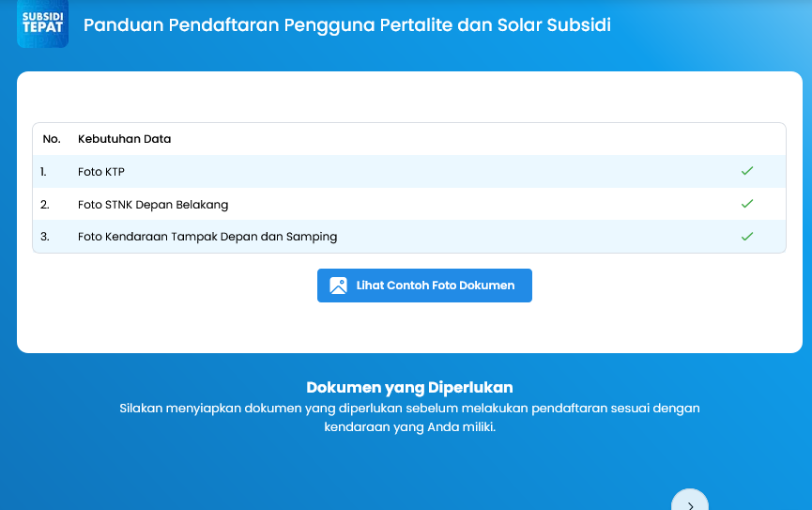Screen dimensions: 812x510
Task: Click the Dokumen yang Diperlukan heading
Action: (x=409, y=387)
